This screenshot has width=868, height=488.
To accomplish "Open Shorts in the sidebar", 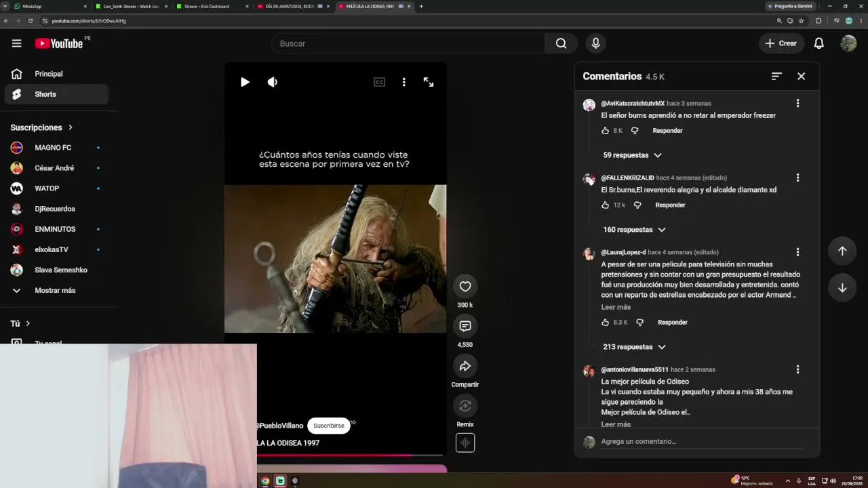I will (57, 94).
